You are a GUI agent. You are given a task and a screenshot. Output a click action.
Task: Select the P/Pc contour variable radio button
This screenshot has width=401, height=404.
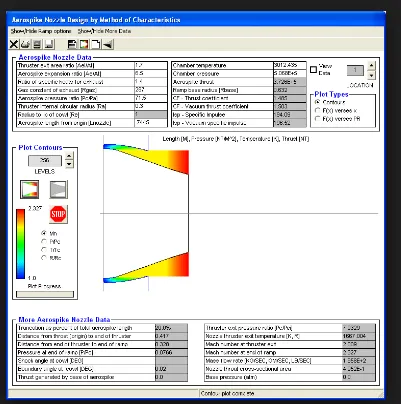(44, 241)
